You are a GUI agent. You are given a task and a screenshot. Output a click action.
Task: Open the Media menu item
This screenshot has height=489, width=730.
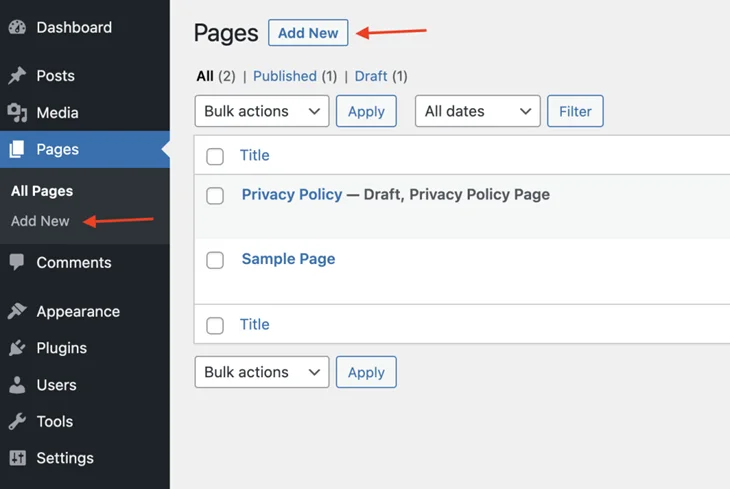[85, 112]
